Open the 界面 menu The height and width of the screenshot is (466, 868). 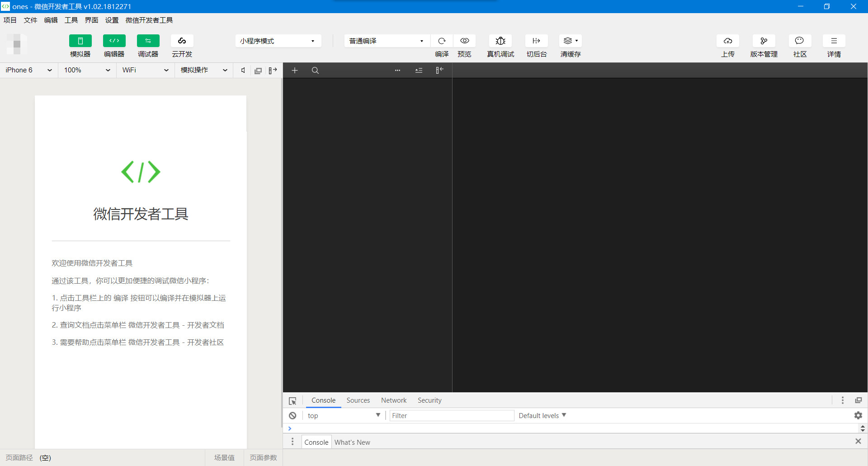click(x=91, y=20)
